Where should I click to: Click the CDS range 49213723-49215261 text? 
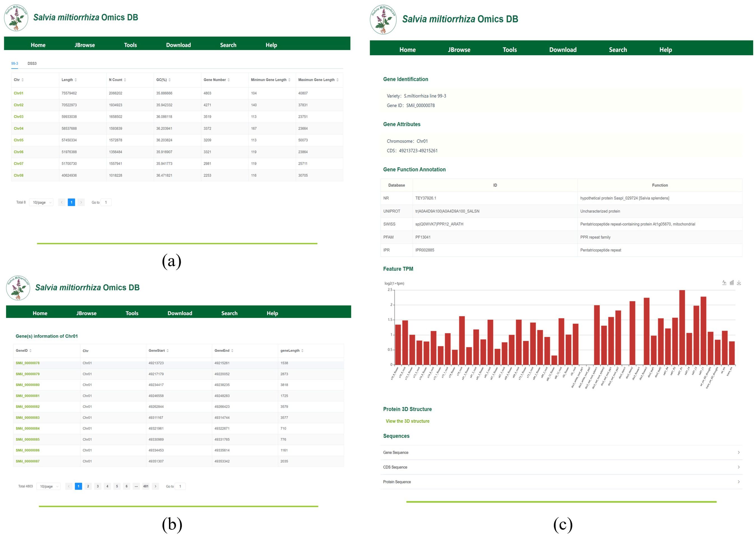tap(418, 151)
